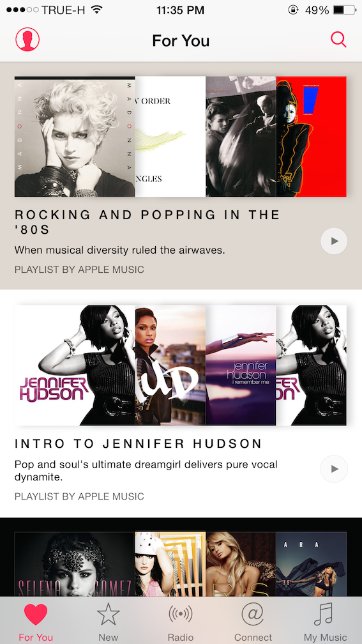Open the New Order album cover
The width and height of the screenshot is (362, 644).
(x=170, y=136)
